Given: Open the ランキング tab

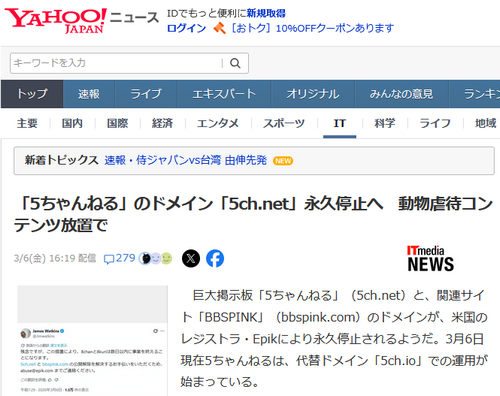Looking at the screenshot, I should tap(475, 94).
